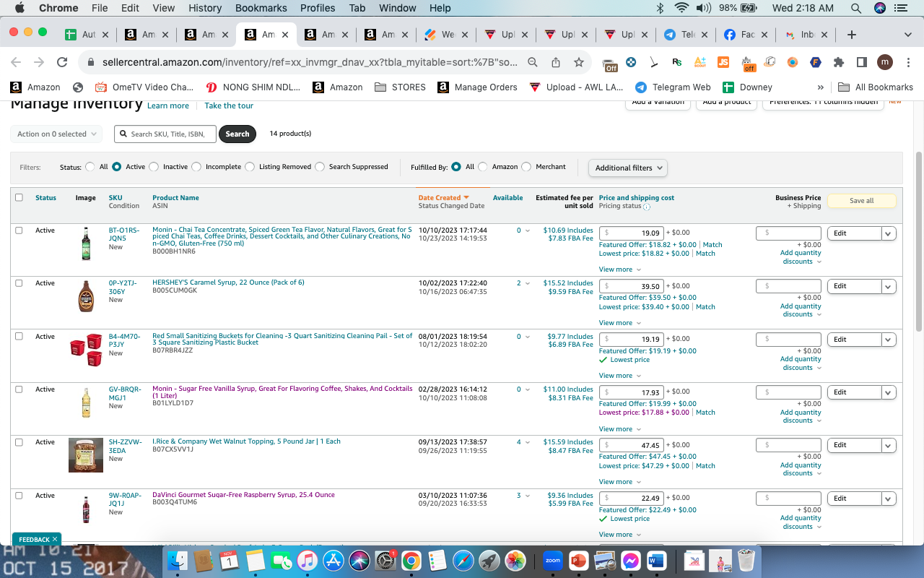Switch to the Facebook browser tab
The width and height of the screenshot is (924, 578).
(x=744, y=35)
